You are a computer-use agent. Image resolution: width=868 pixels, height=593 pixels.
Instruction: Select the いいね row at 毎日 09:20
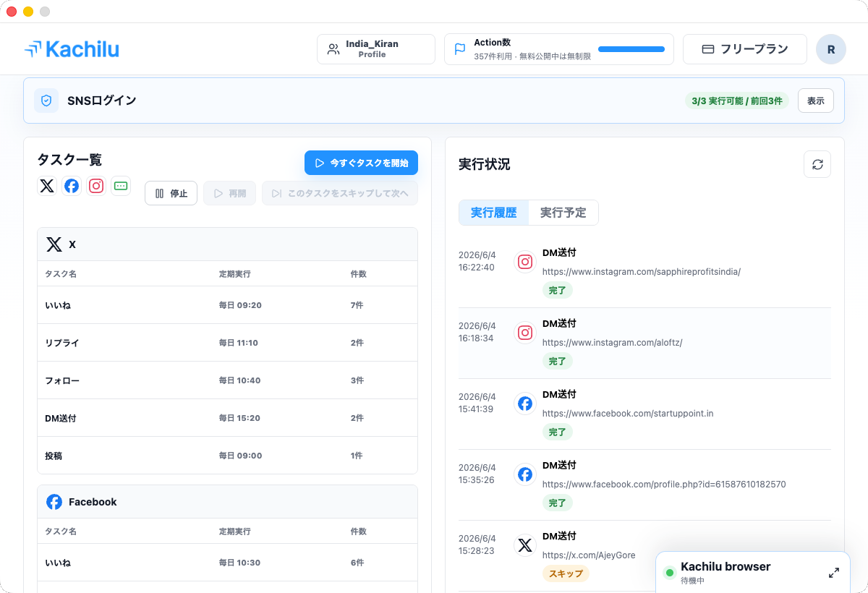pyautogui.click(x=227, y=305)
